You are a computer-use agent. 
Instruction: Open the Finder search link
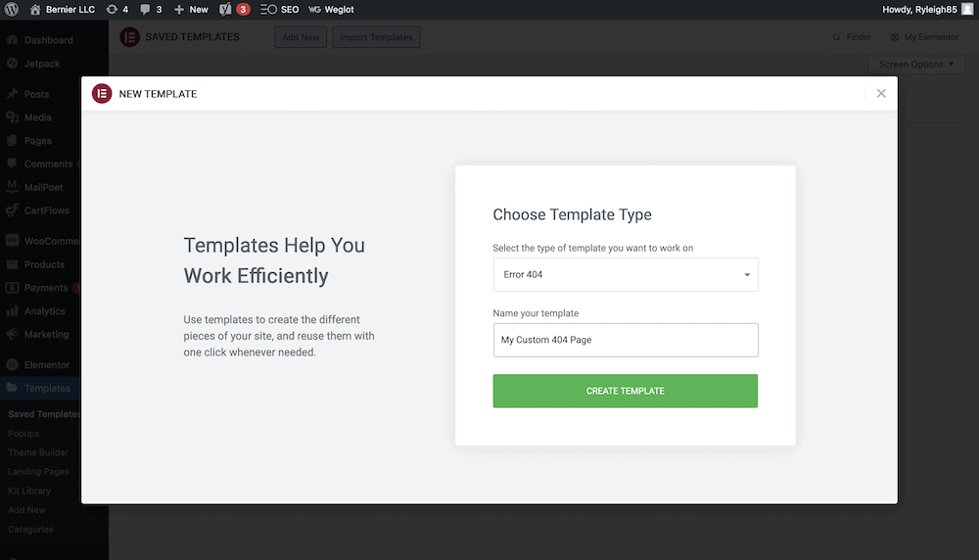852,37
